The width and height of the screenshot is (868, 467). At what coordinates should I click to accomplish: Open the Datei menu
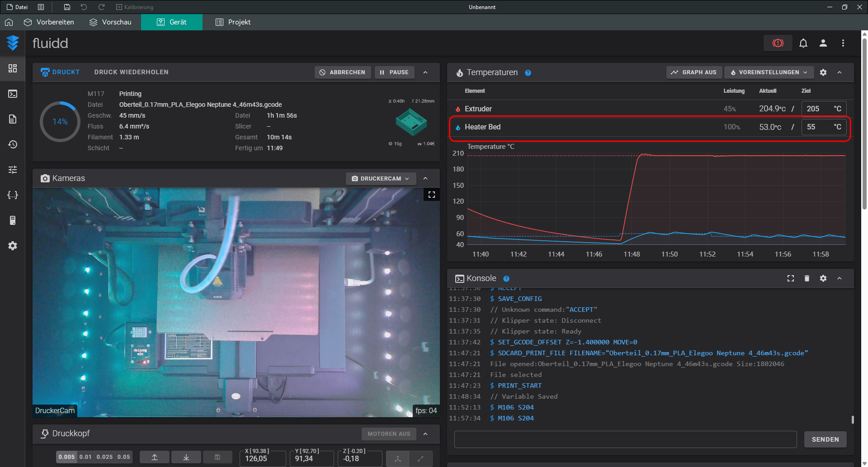(x=17, y=7)
